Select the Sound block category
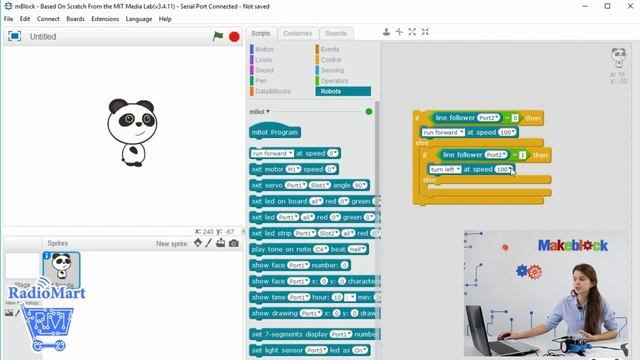The height and width of the screenshot is (360, 640). click(264, 70)
